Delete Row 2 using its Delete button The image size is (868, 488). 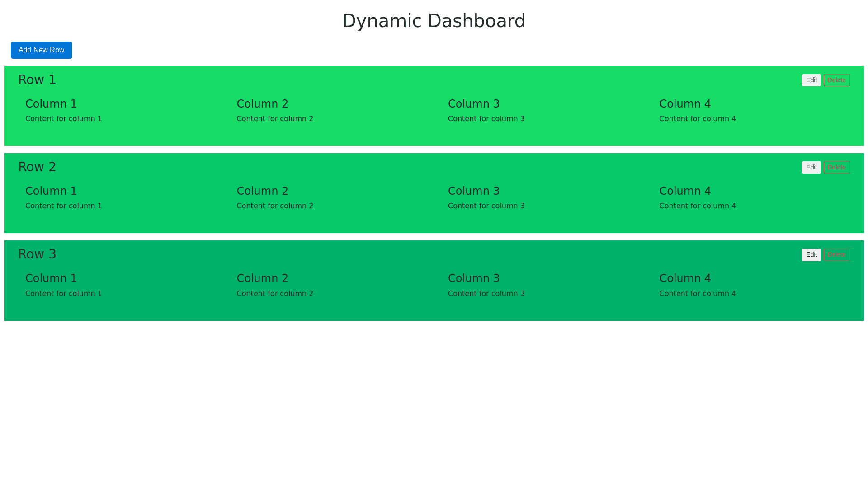[836, 167]
